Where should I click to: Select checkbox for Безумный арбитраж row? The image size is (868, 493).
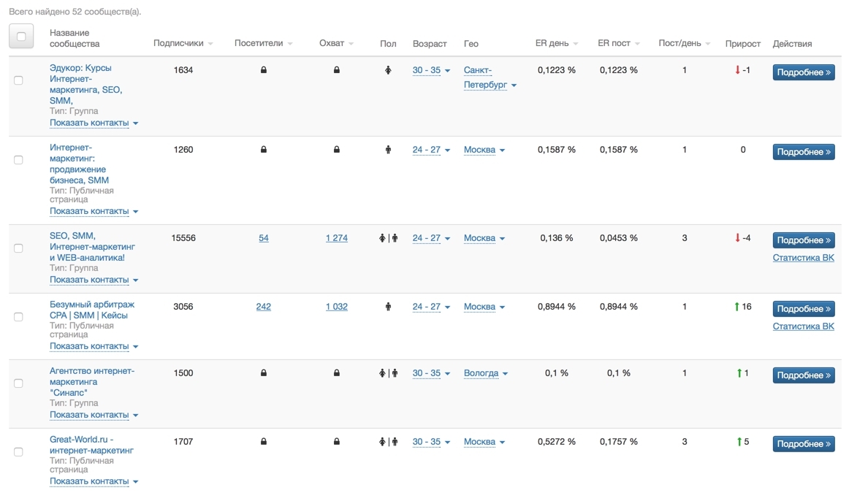coord(19,317)
